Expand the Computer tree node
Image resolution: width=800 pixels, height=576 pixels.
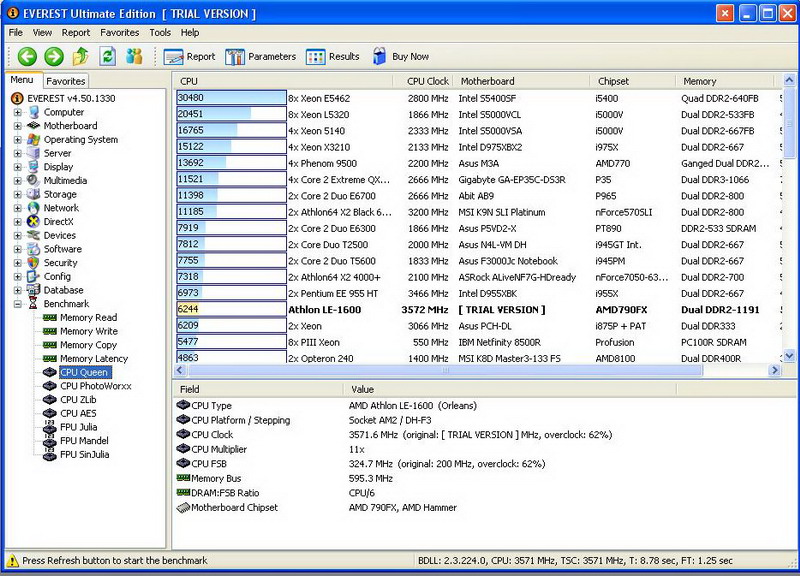click(18, 112)
